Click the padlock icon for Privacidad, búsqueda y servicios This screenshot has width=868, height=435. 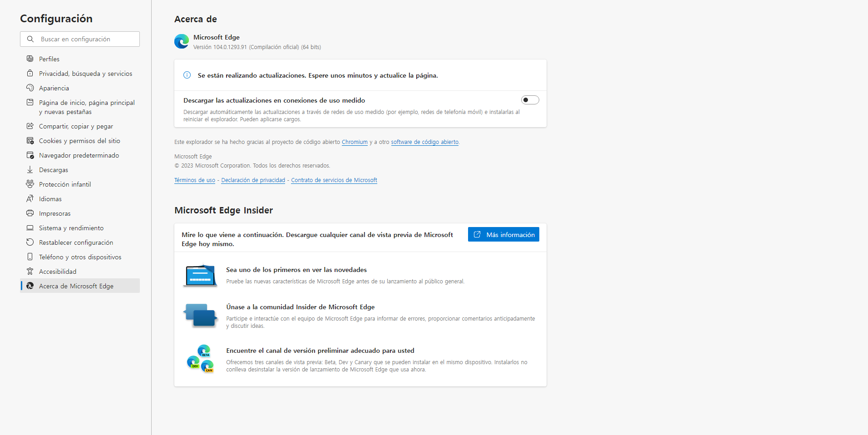(x=30, y=73)
